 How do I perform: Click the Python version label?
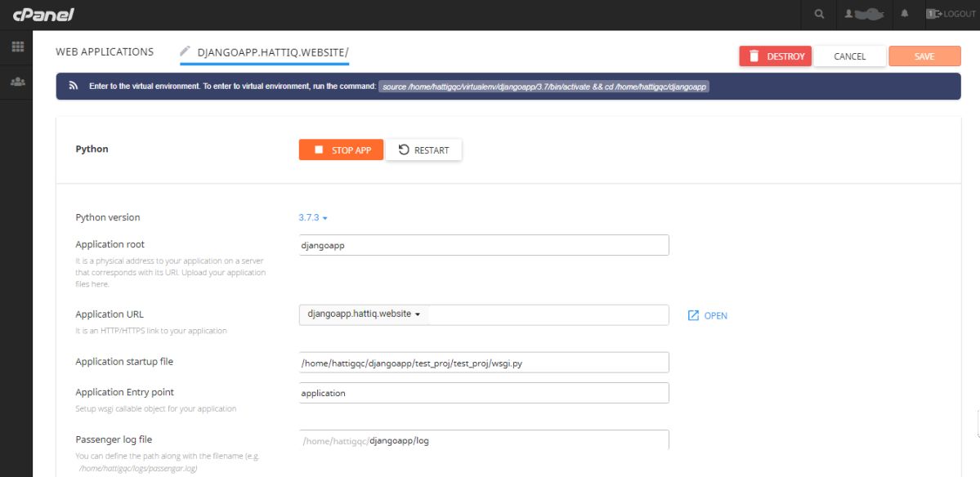(x=108, y=218)
